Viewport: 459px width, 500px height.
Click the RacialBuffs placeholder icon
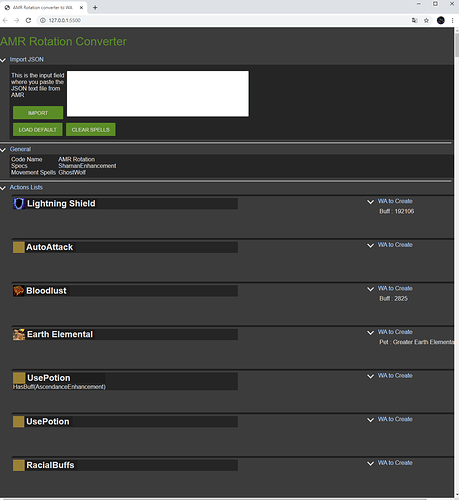tap(19, 465)
